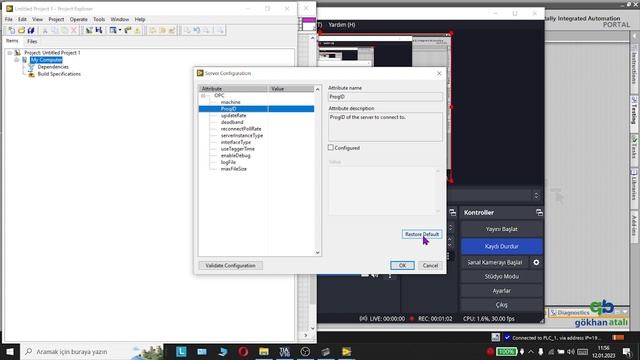
Task: Open the Tools menu
Action: click(99, 19)
